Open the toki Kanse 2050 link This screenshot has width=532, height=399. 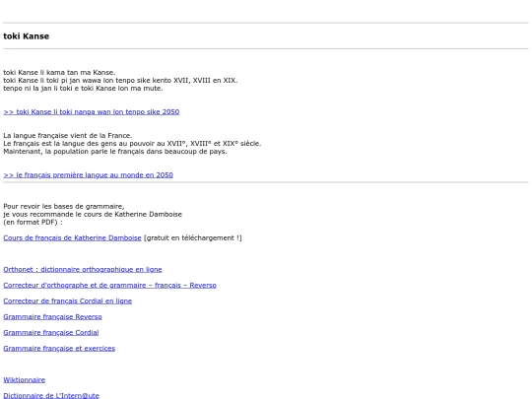[92, 112]
